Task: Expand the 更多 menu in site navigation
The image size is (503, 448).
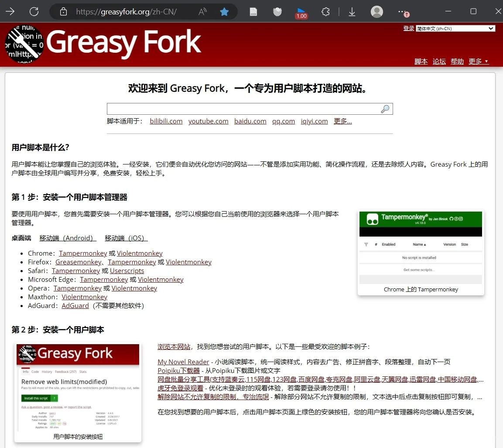Action: coord(479,62)
